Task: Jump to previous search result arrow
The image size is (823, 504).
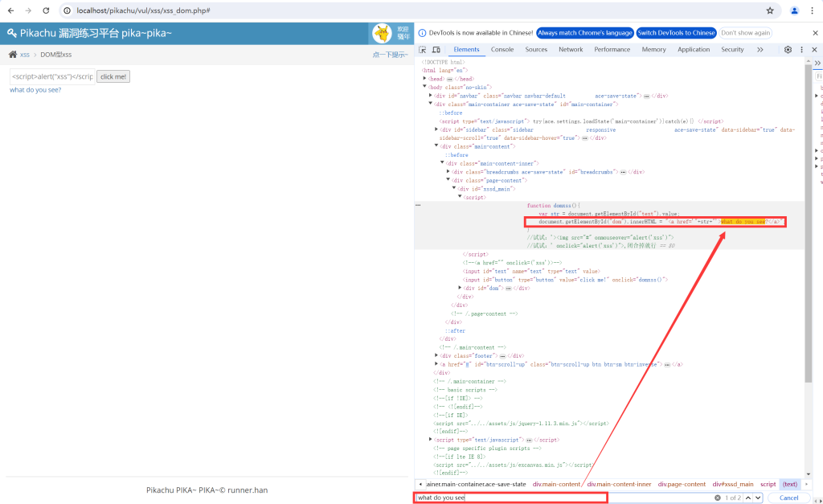Action: [748, 498]
